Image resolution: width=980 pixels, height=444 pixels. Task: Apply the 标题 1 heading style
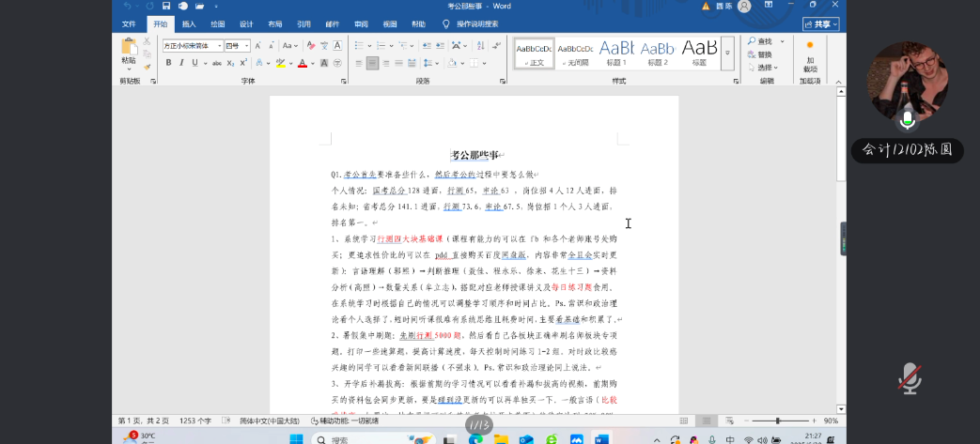(x=616, y=53)
